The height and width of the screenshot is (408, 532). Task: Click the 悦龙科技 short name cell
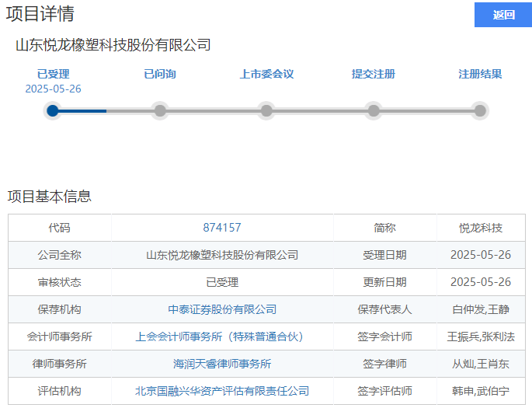click(x=480, y=228)
